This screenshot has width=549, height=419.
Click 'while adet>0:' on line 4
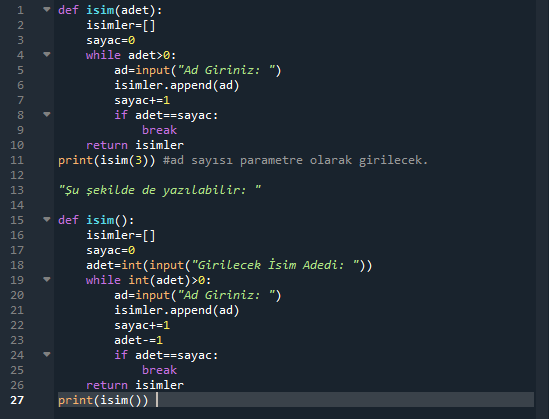click(131, 55)
